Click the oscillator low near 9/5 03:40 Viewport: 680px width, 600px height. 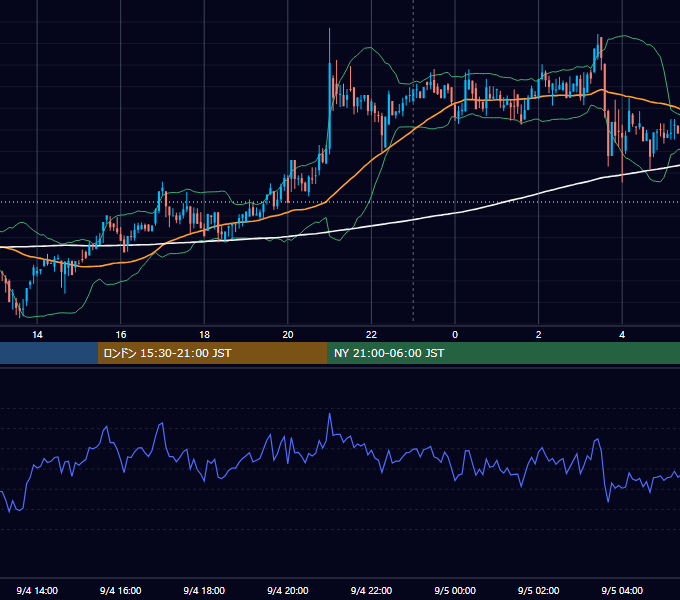coord(608,501)
